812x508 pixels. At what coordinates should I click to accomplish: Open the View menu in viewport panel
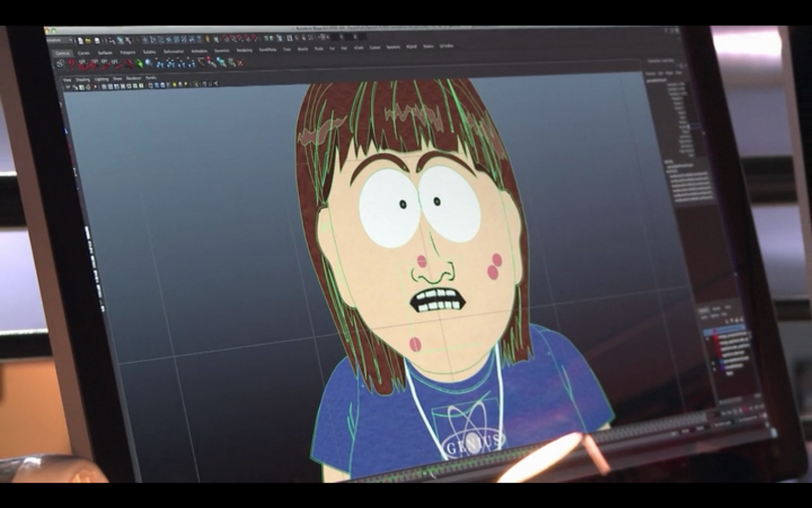[x=67, y=80]
